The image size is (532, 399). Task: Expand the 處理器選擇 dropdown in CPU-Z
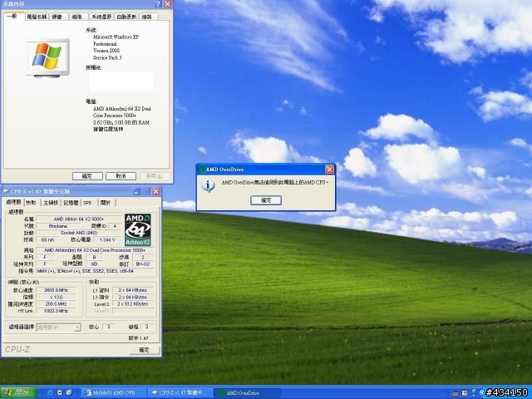point(77,328)
